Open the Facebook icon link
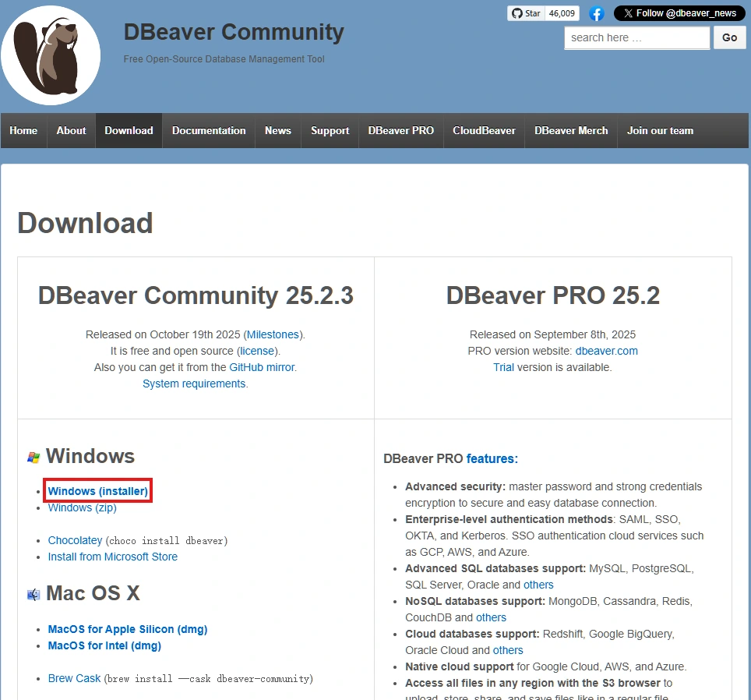Screen dimensions: 751x700 pos(597,13)
